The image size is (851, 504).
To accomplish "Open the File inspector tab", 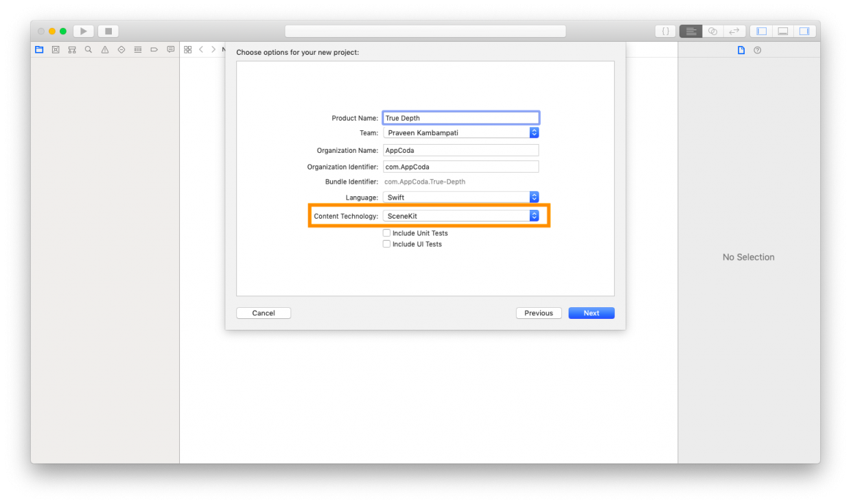I will 741,50.
